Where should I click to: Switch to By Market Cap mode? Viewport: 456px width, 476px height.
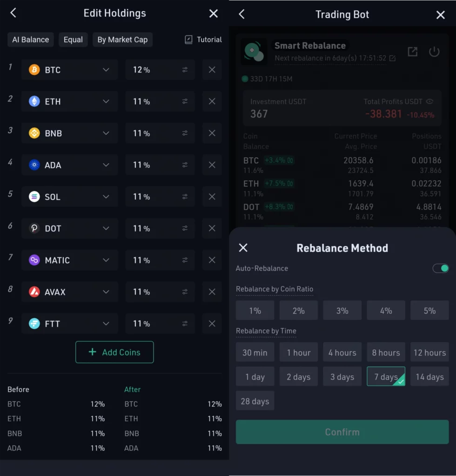[122, 40]
